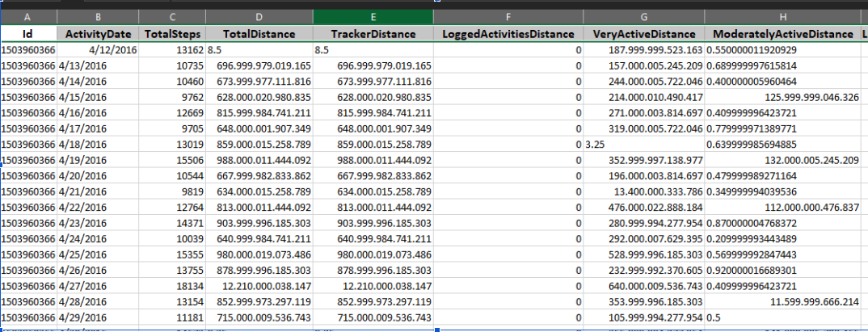Select the TotalDistance cell in the 4/12/2016 row

coord(259,50)
